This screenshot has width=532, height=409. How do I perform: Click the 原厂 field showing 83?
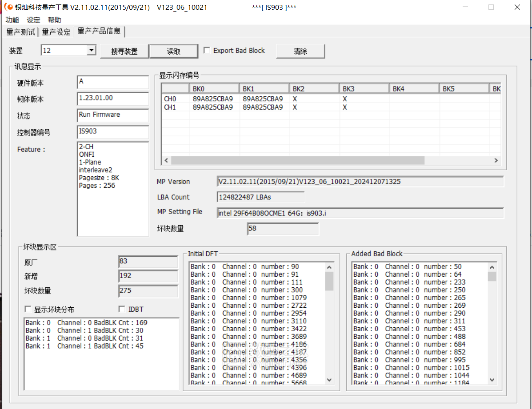tap(148, 262)
